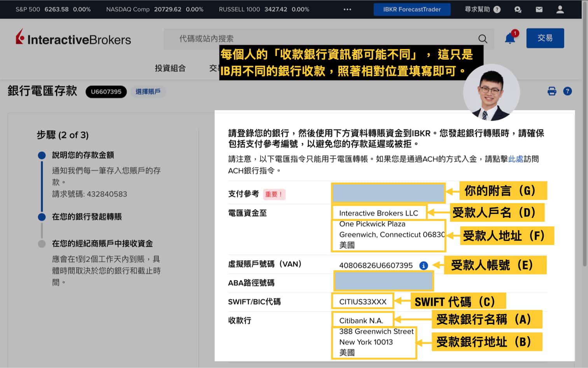The height and width of the screenshot is (368, 588).
Task: Print the wire deposit instructions
Action: 551,91
